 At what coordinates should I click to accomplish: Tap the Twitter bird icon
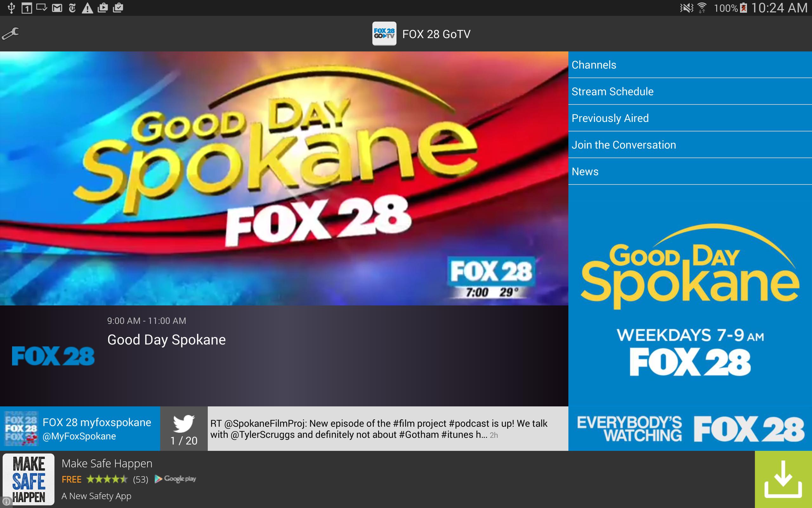tap(184, 423)
